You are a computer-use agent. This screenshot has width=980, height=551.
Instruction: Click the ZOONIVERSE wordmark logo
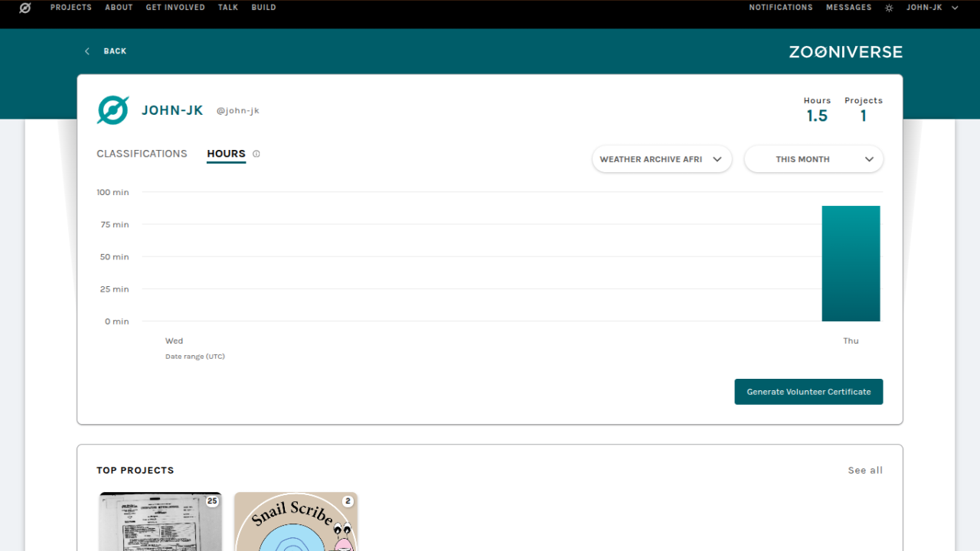pos(846,52)
